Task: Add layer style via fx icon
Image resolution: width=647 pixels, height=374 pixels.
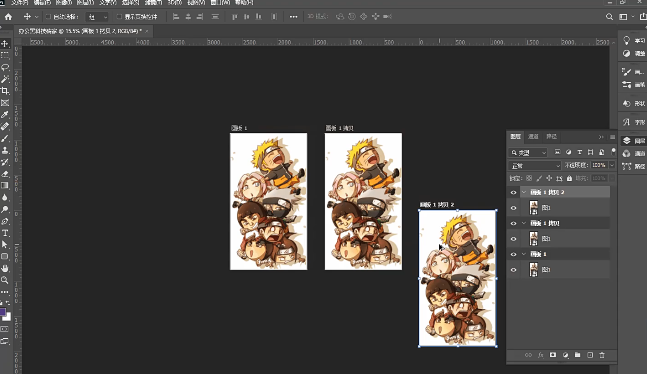Action: (x=541, y=355)
